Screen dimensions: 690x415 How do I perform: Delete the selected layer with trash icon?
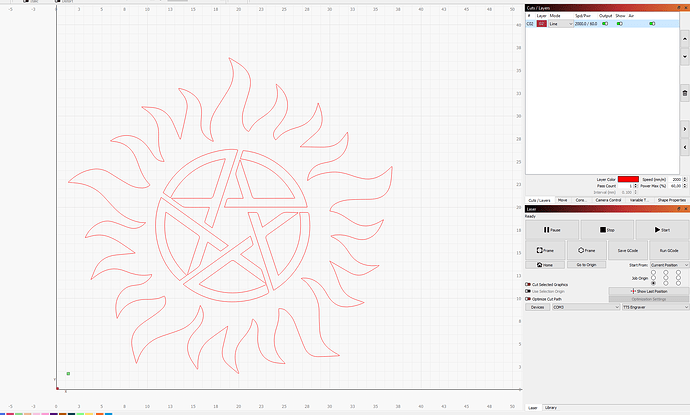[685, 93]
